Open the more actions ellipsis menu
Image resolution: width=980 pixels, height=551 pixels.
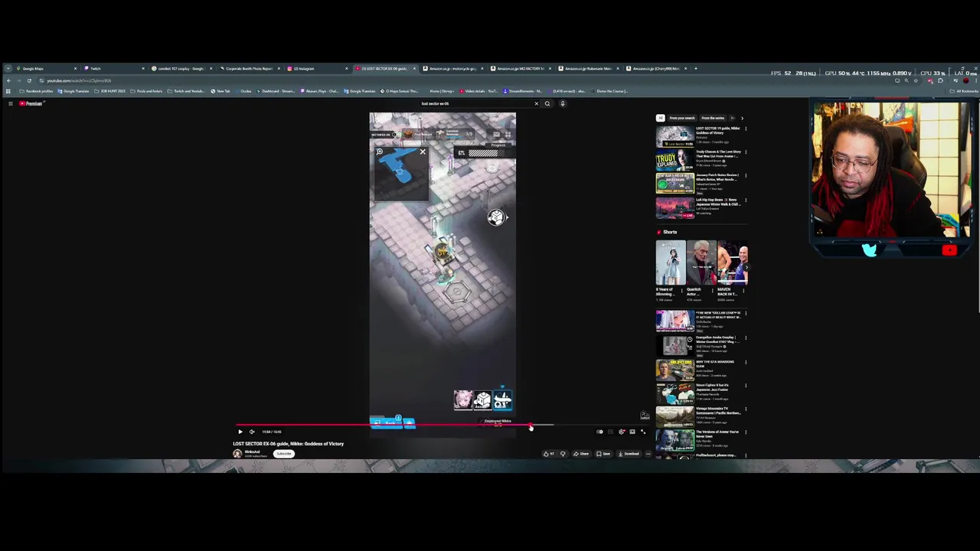(x=648, y=454)
